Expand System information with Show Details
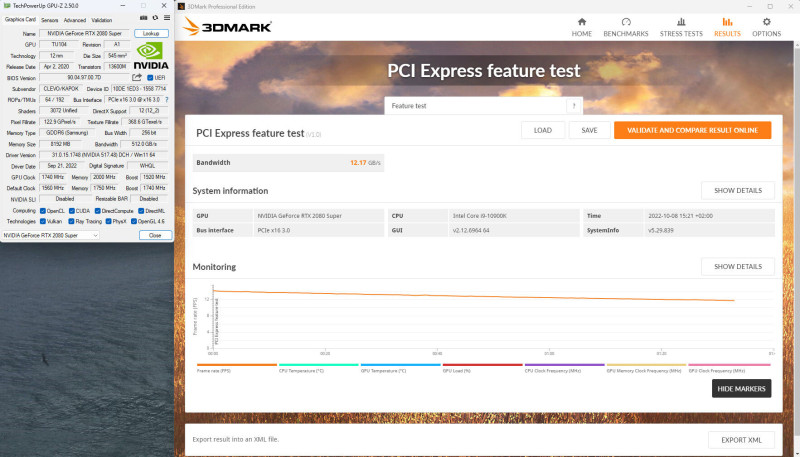The height and width of the screenshot is (457, 800). click(x=738, y=191)
